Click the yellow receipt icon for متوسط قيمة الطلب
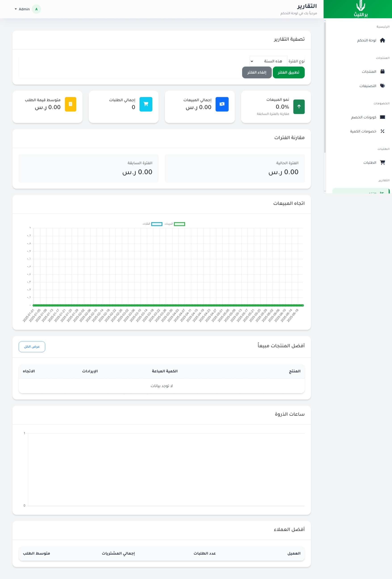Image resolution: width=392 pixels, height=579 pixels. (x=71, y=104)
